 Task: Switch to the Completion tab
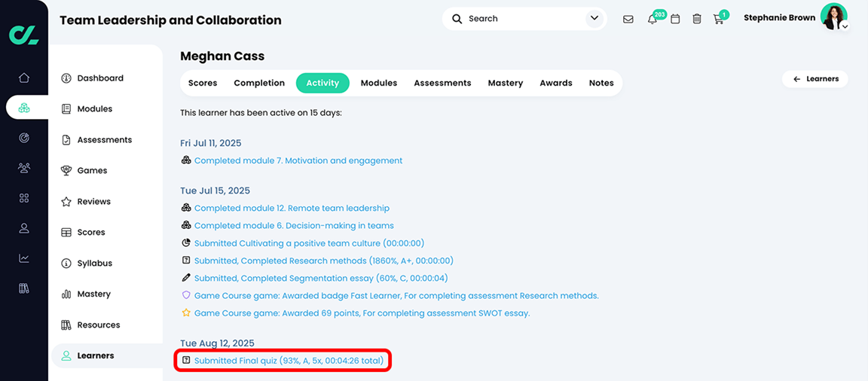(x=259, y=83)
